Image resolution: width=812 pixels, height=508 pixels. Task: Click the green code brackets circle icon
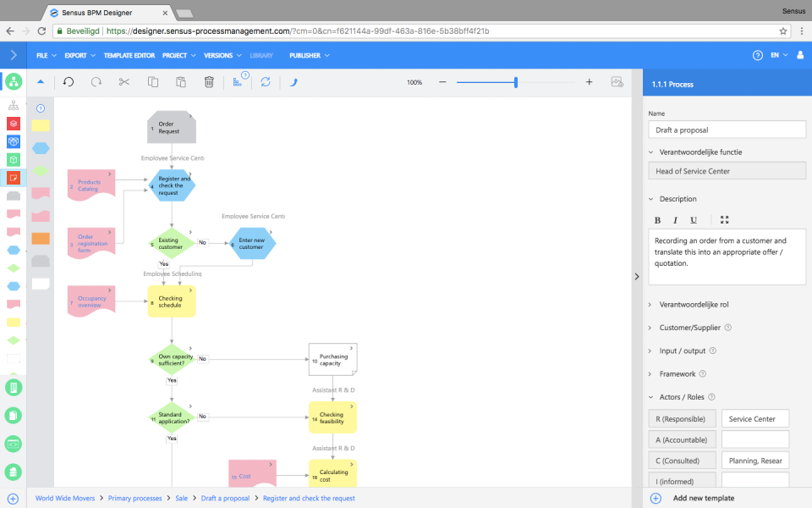click(14, 444)
